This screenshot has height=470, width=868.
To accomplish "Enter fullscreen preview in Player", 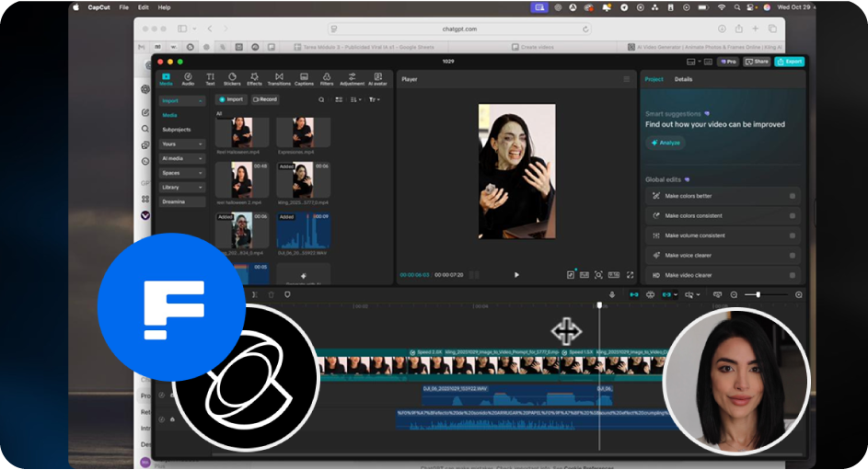I will (630, 274).
